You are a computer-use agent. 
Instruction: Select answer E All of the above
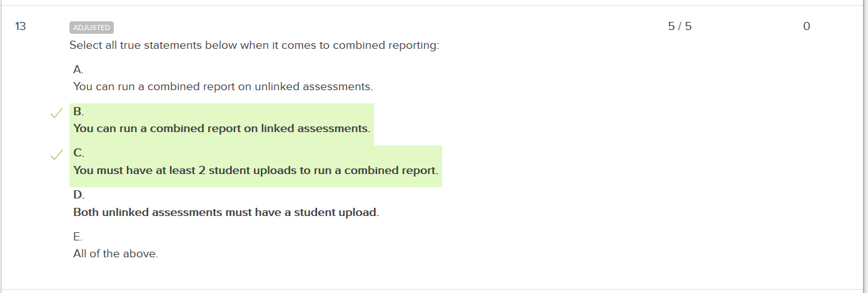pyautogui.click(x=116, y=246)
